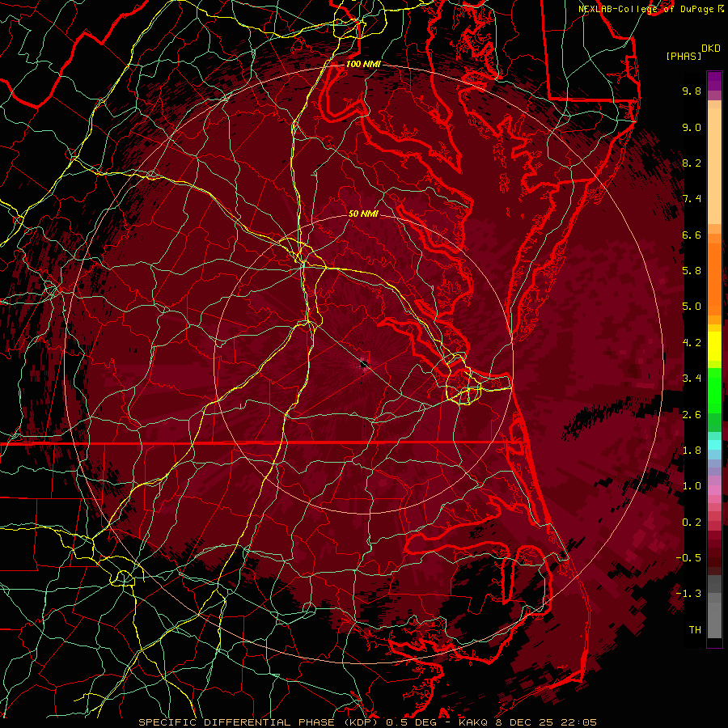The width and height of the screenshot is (728, 728).
Task: Pick the cyan segment of the color bar
Action: click(x=714, y=445)
